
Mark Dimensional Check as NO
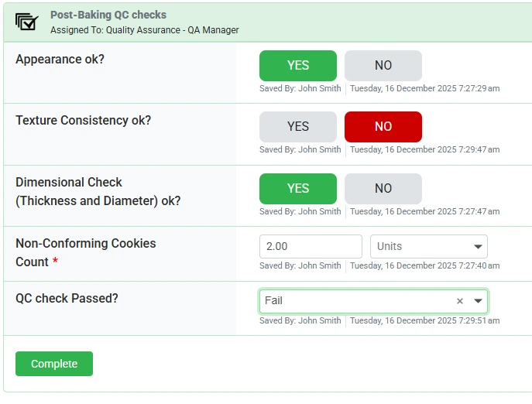click(383, 189)
